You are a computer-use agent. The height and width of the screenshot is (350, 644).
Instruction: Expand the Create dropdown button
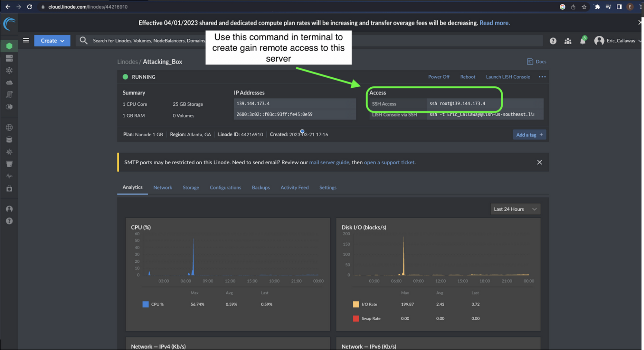[52, 41]
